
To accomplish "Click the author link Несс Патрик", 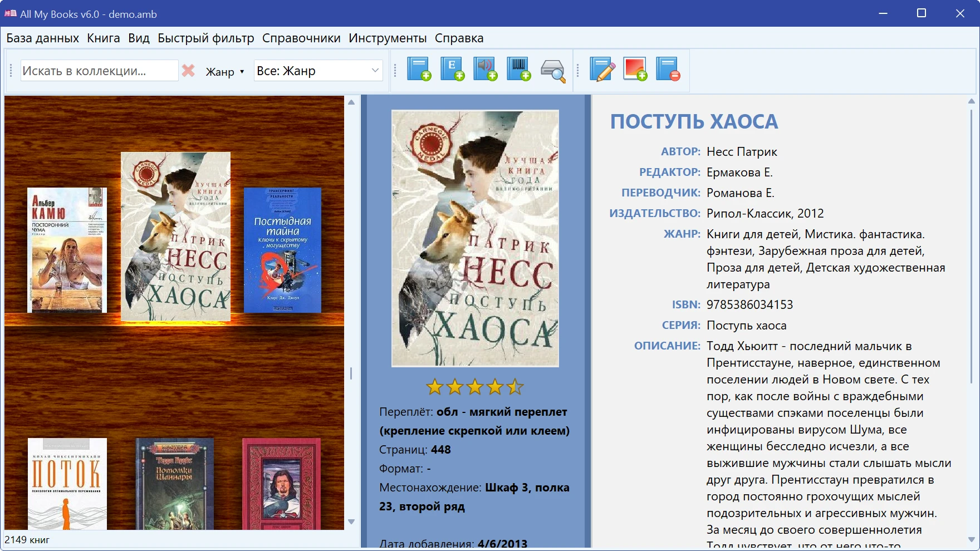I will [742, 152].
